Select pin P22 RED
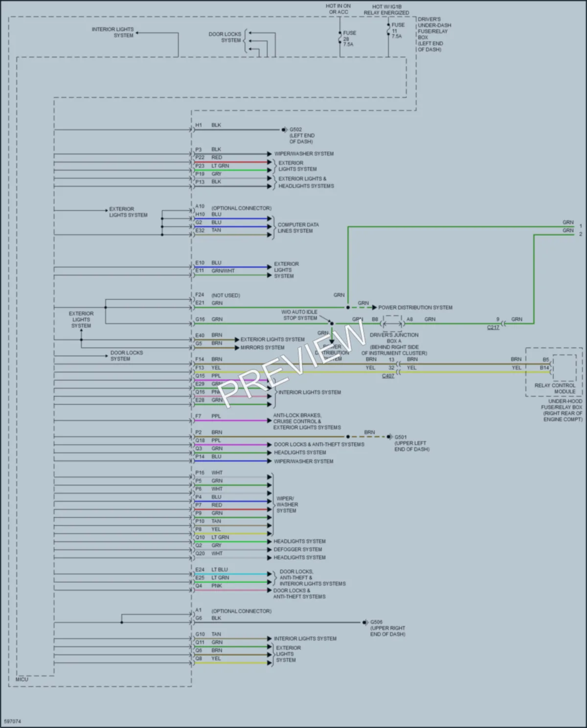Screen dimensions: 587x728 (208, 157)
